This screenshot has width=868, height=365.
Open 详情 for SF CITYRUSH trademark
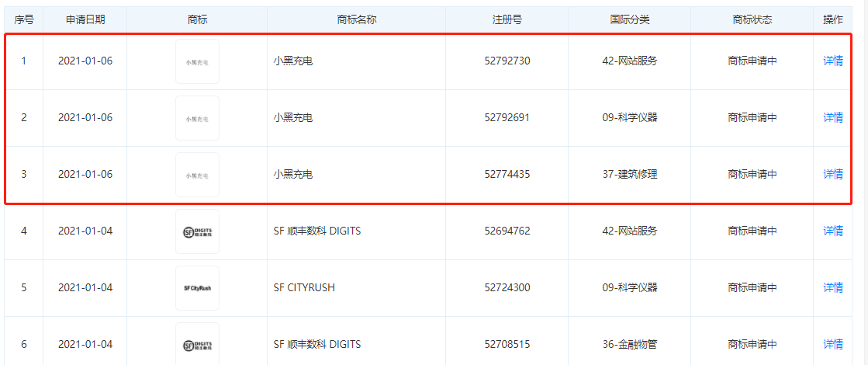click(832, 287)
